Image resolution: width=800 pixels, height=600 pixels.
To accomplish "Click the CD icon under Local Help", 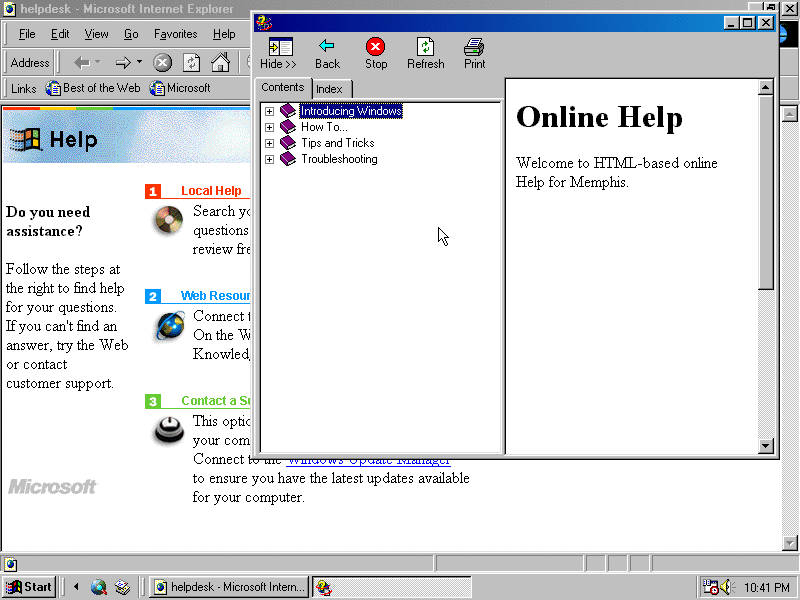I will 169,220.
